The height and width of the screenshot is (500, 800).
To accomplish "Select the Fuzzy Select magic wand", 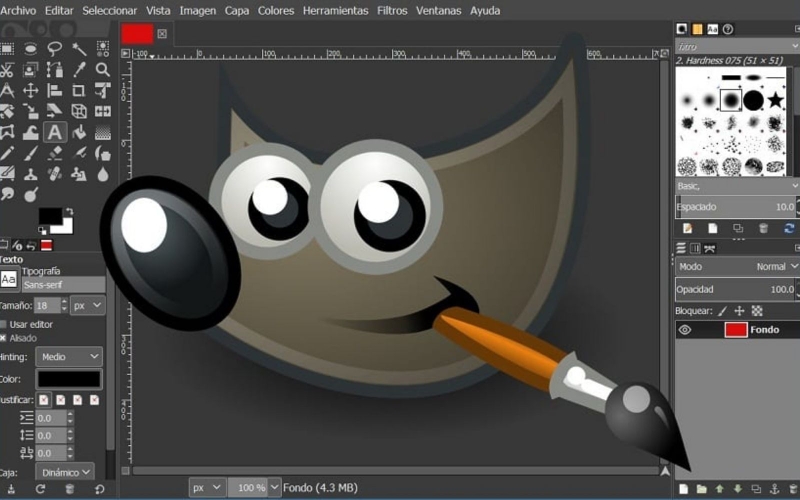I will click(x=79, y=48).
